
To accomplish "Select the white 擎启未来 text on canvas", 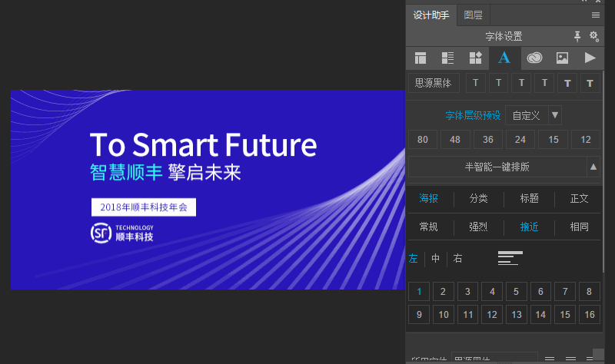I will pos(204,172).
